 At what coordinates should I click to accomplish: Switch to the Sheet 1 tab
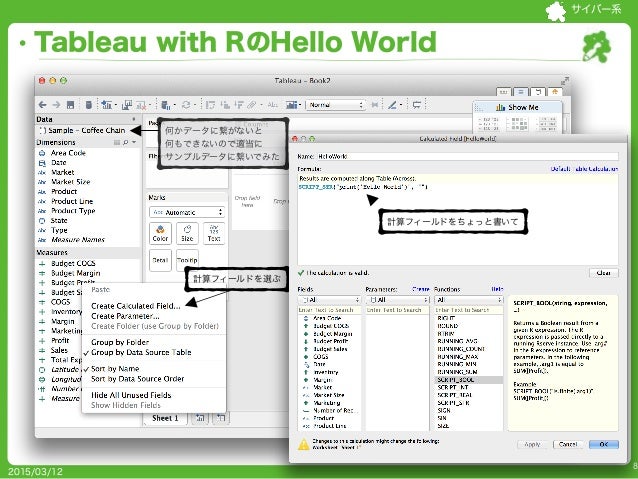(165, 418)
